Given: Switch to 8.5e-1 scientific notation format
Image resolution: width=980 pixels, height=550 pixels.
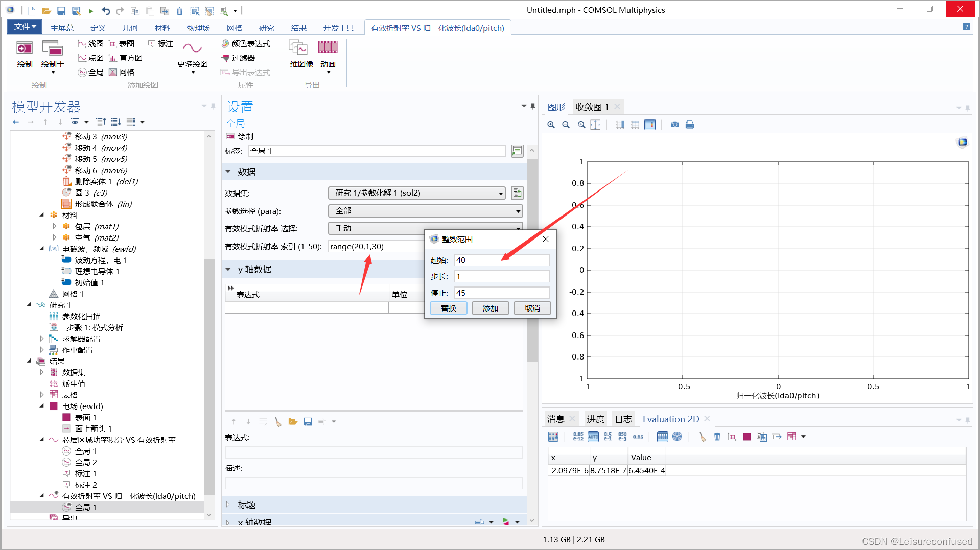Looking at the screenshot, I should (x=608, y=437).
